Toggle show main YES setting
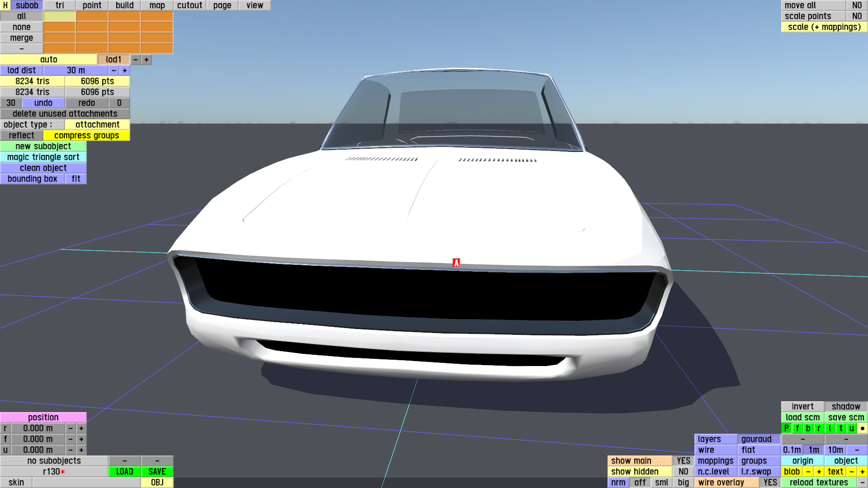This screenshot has height=488, width=868. tap(683, 461)
